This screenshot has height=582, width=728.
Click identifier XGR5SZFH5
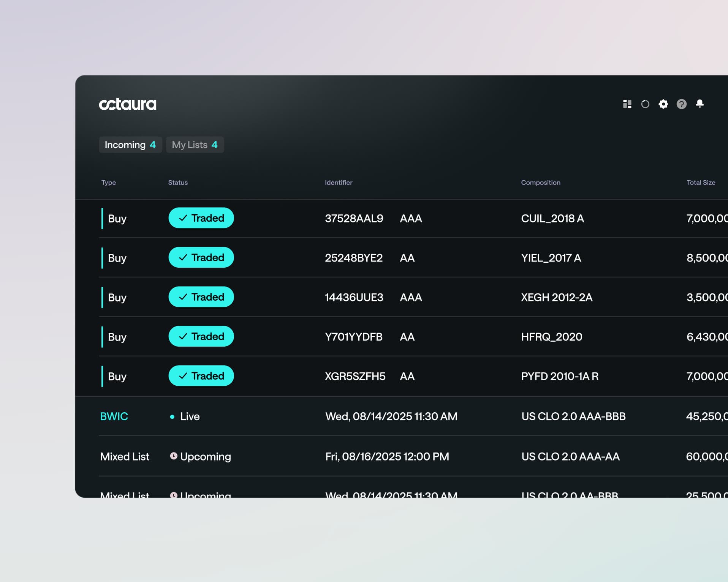click(x=355, y=376)
